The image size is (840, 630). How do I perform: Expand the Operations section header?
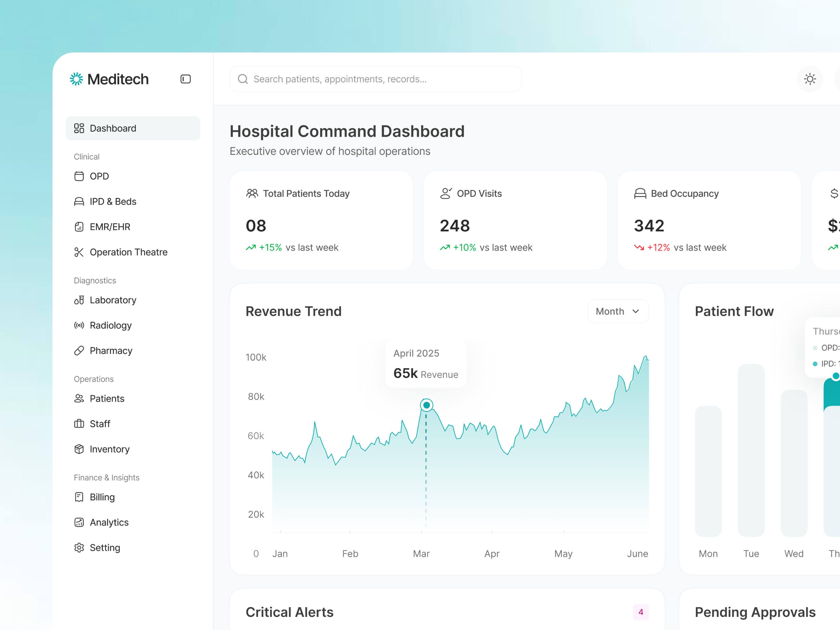point(93,379)
